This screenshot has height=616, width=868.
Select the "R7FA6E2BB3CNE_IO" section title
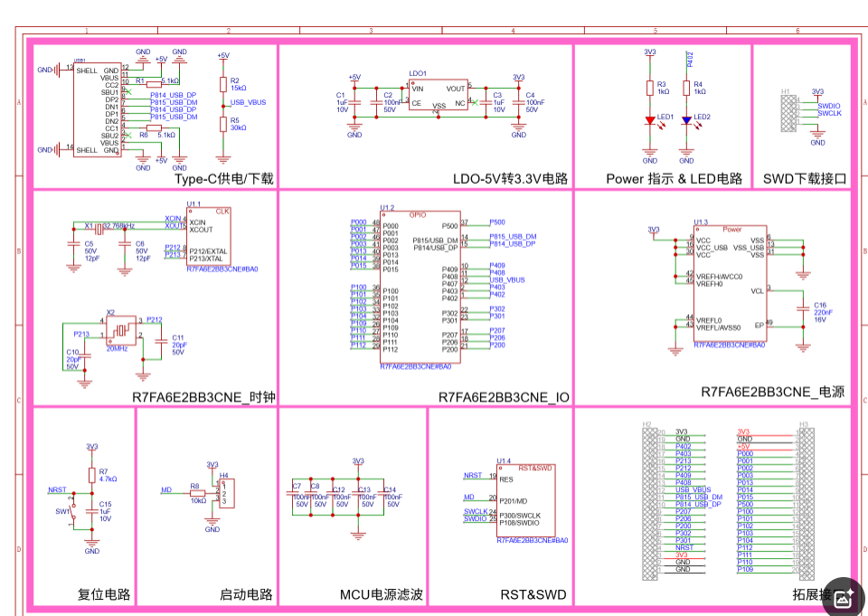504,398
